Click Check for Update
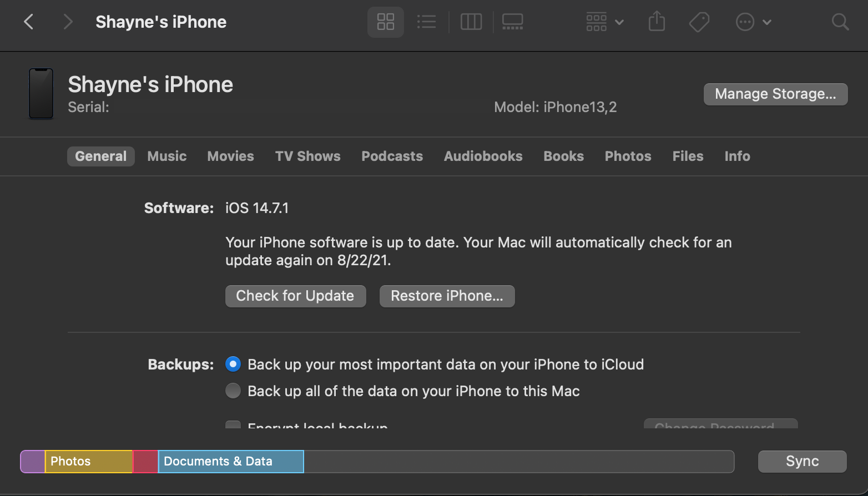The height and width of the screenshot is (496, 868). [295, 296]
